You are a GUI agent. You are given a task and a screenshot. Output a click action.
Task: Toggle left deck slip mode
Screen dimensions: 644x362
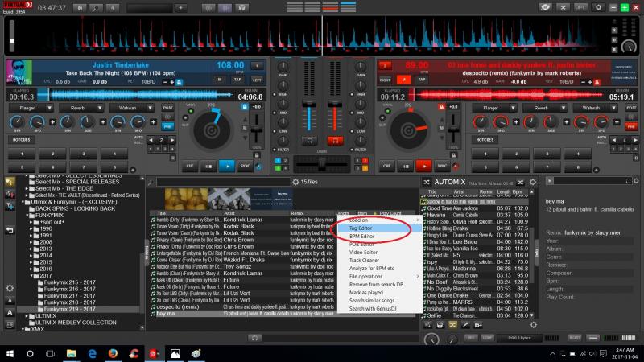tap(186, 117)
